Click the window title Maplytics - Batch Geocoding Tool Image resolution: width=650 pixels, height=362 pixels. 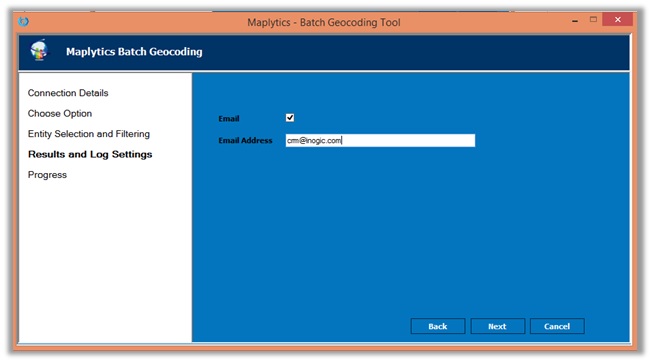coord(324,22)
